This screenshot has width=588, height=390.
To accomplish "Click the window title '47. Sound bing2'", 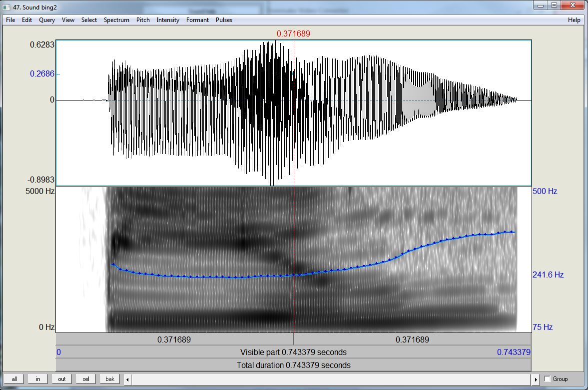I will 35,7.
